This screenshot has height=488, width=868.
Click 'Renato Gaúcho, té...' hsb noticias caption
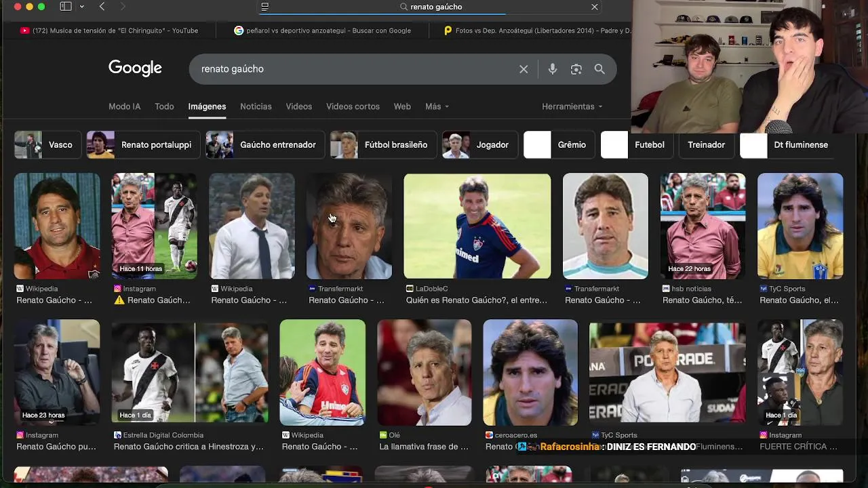pyautogui.click(x=702, y=300)
